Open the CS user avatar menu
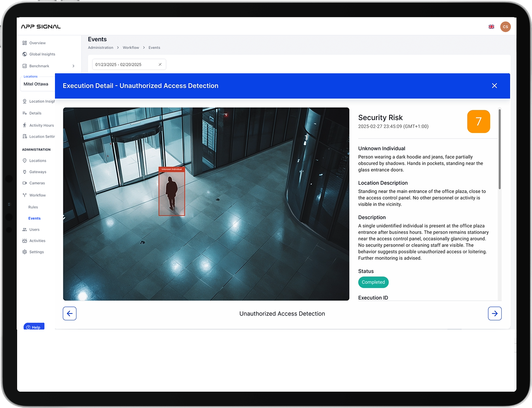 (505, 26)
